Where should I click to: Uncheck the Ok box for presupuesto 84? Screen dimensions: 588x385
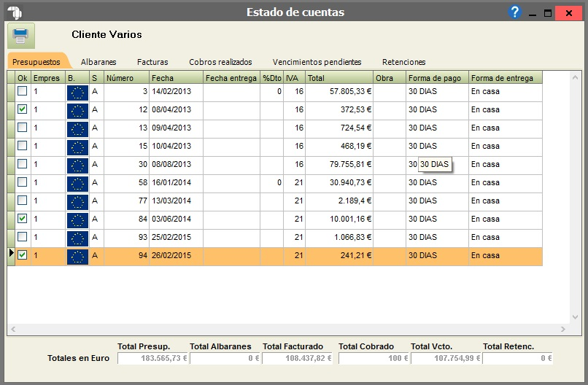[x=23, y=218]
